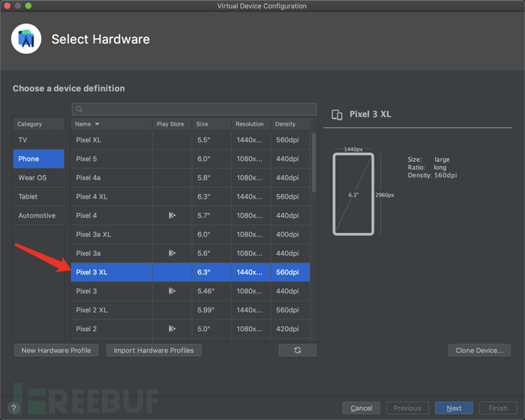
Task: Select the TV category
Action: point(39,140)
